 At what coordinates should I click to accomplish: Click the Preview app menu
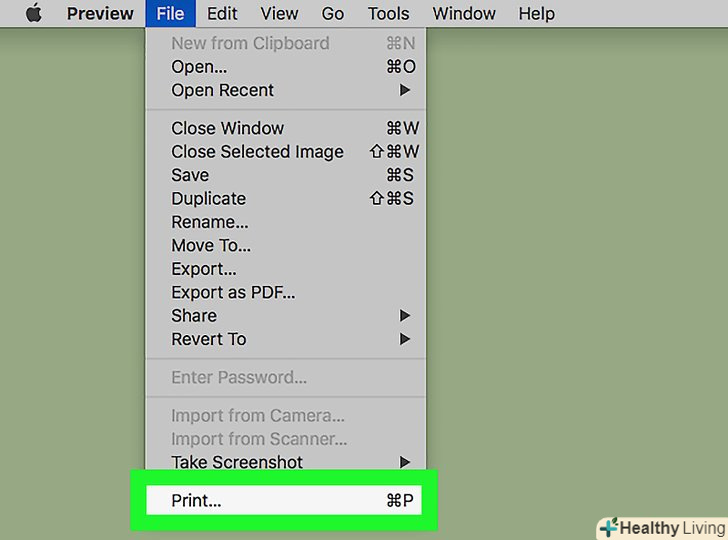coord(100,13)
